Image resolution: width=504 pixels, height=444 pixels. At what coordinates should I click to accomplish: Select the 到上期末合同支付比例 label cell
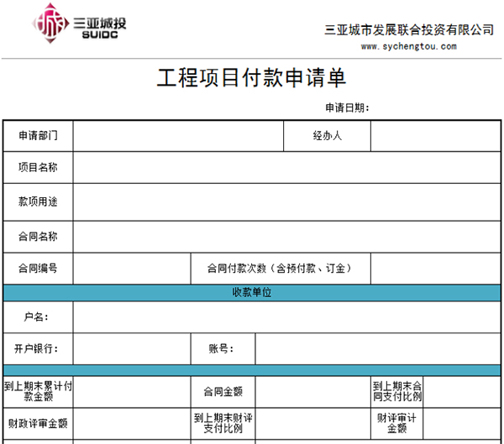pyautogui.click(x=397, y=392)
